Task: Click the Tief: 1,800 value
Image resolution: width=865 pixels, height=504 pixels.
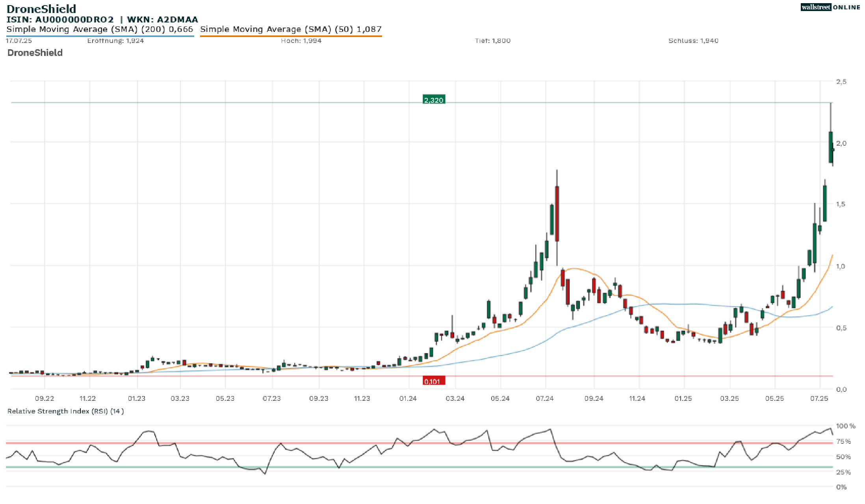Action: [493, 41]
